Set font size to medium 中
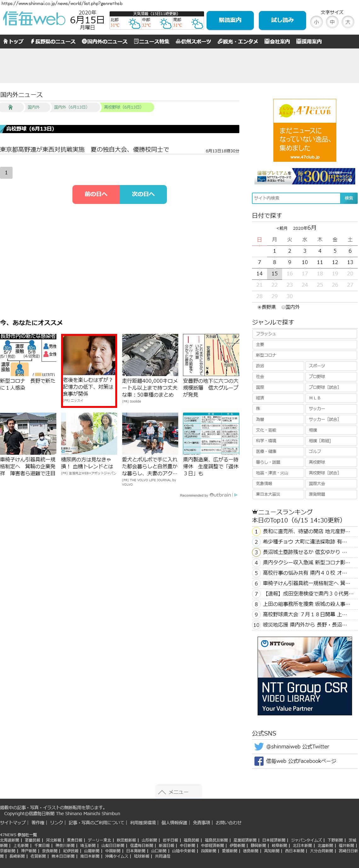Viewport: 359px width, 868px height. click(x=332, y=22)
